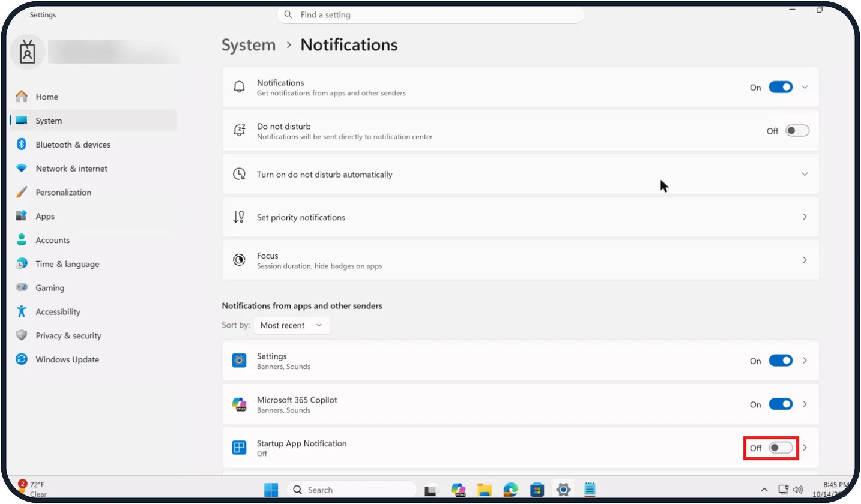Open the Sort by Most recent dropdown
Viewport: 861px width, 504px height.
(x=292, y=325)
